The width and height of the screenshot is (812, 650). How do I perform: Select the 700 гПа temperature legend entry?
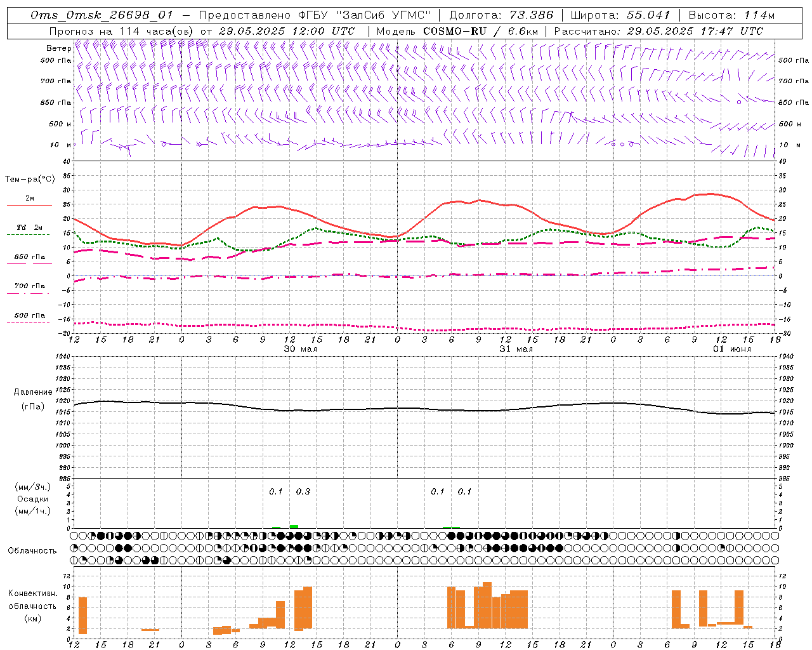[x=30, y=286]
